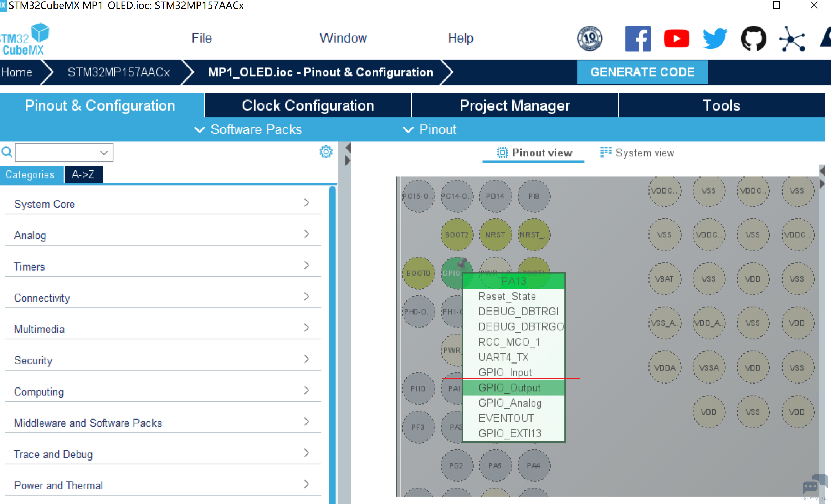
Task: Open the categories settings gear icon
Action: pyautogui.click(x=326, y=152)
